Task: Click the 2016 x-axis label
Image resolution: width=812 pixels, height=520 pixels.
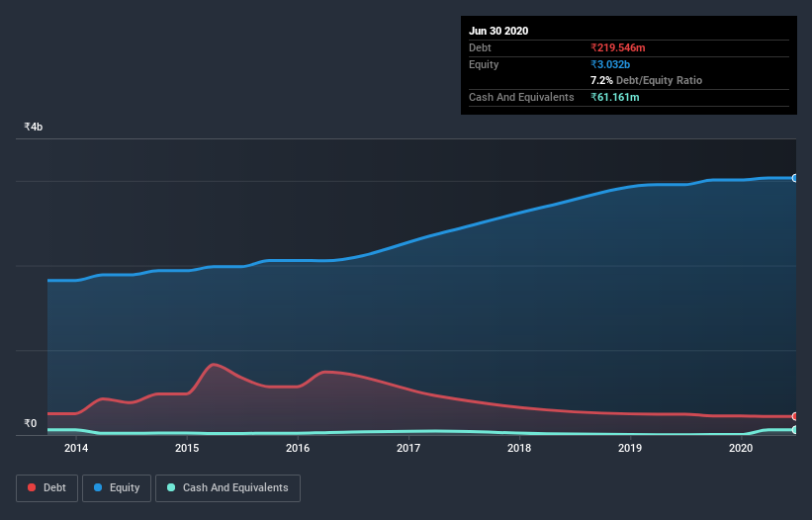Action: [x=298, y=448]
